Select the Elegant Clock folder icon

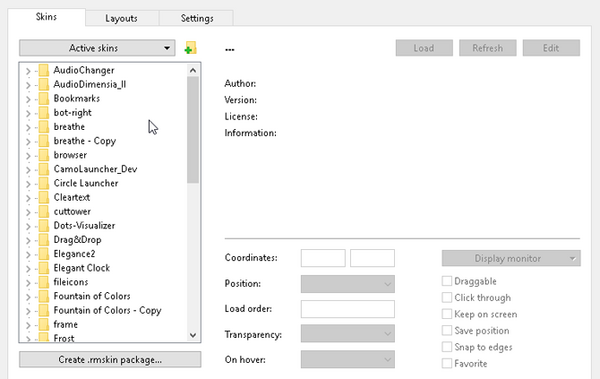44,268
